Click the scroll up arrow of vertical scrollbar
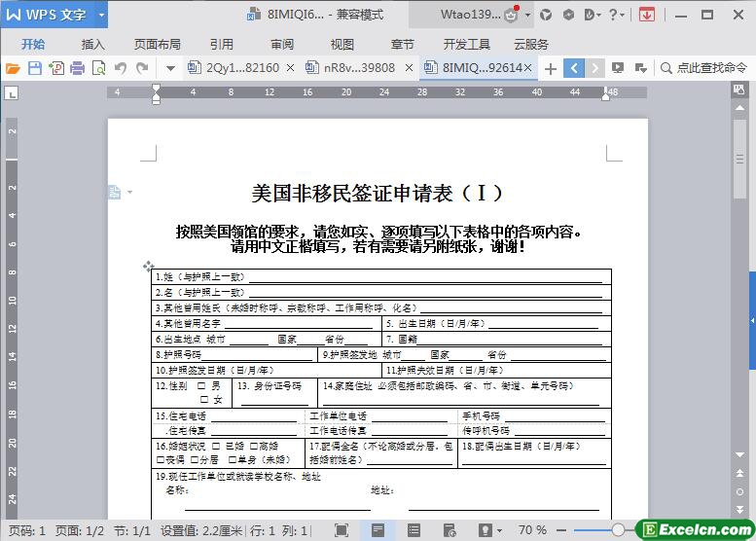Image resolution: width=756 pixels, height=541 pixels. pos(739,108)
